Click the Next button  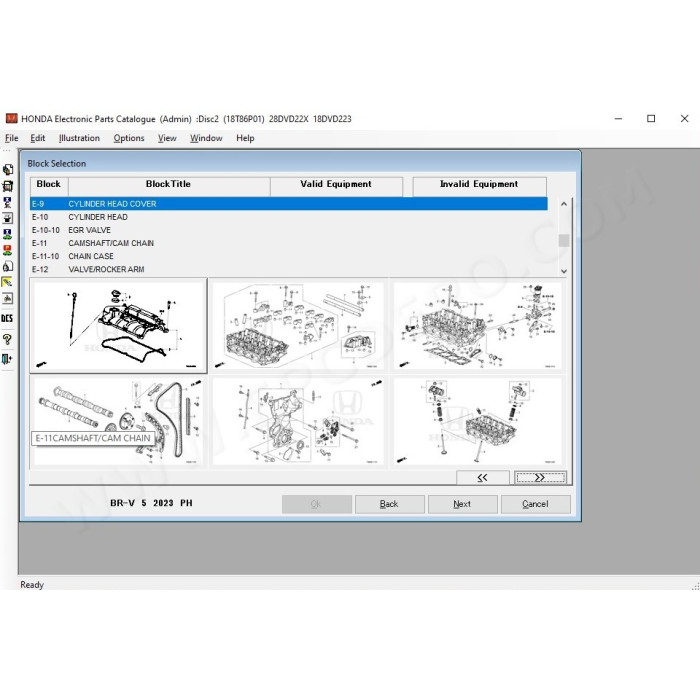click(462, 504)
